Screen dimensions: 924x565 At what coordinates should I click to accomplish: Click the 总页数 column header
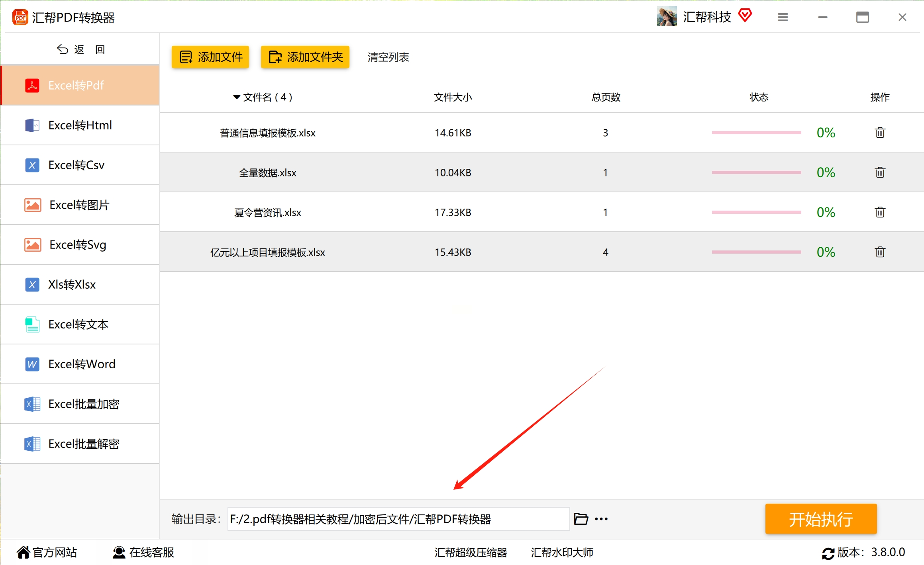pos(606,97)
